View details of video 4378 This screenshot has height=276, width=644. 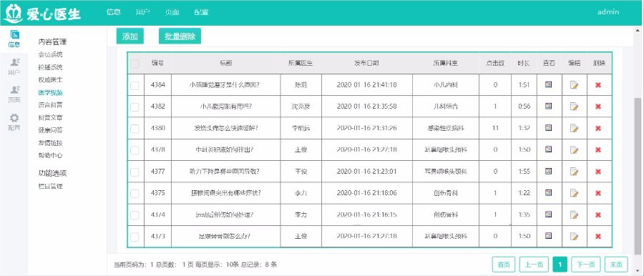pos(548,149)
